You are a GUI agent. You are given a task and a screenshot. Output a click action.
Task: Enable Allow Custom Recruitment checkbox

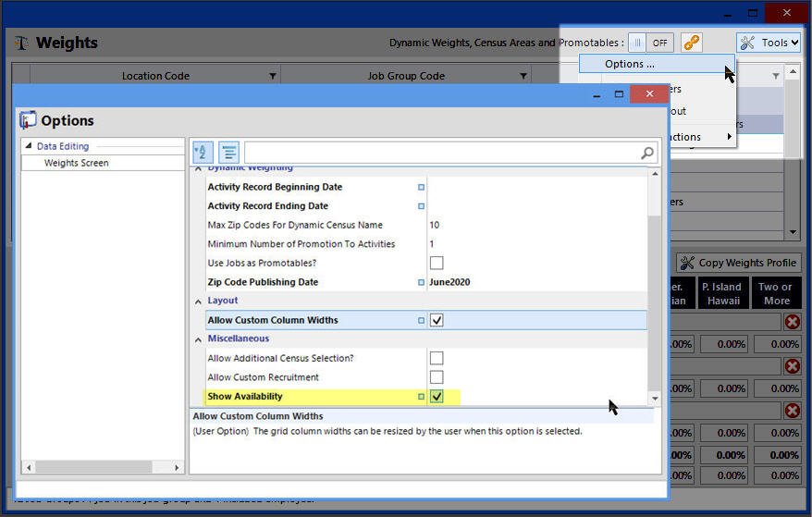pyautogui.click(x=437, y=377)
